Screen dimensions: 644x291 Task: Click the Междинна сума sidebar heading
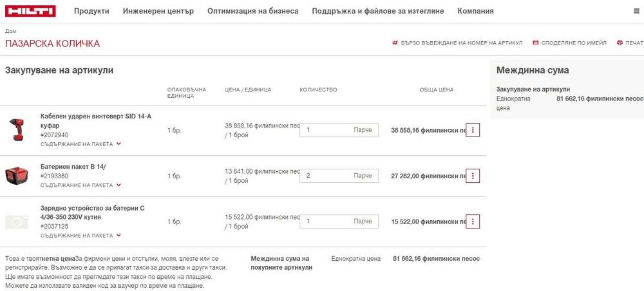[x=533, y=70]
